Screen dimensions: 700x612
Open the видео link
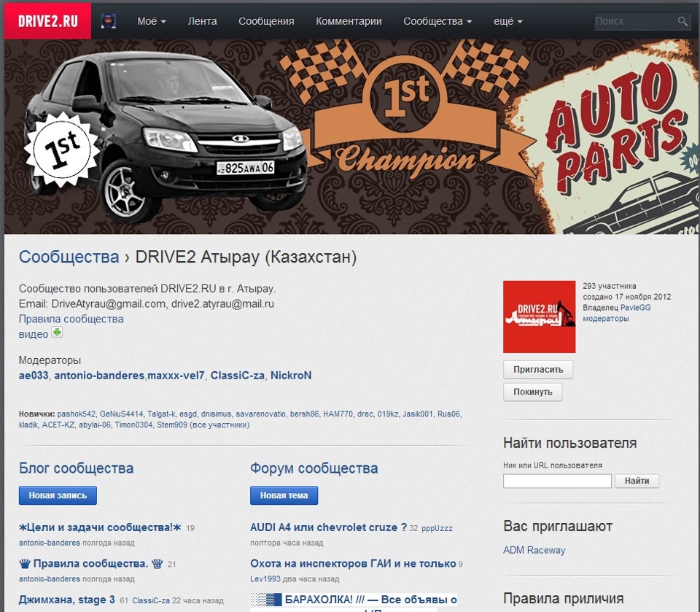pyautogui.click(x=33, y=334)
